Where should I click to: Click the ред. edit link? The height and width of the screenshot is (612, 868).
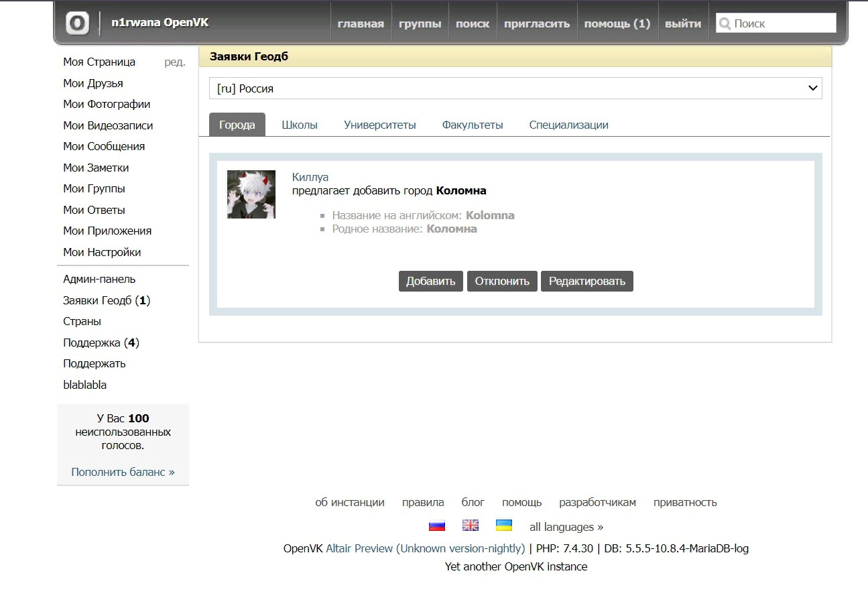(x=175, y=62)
